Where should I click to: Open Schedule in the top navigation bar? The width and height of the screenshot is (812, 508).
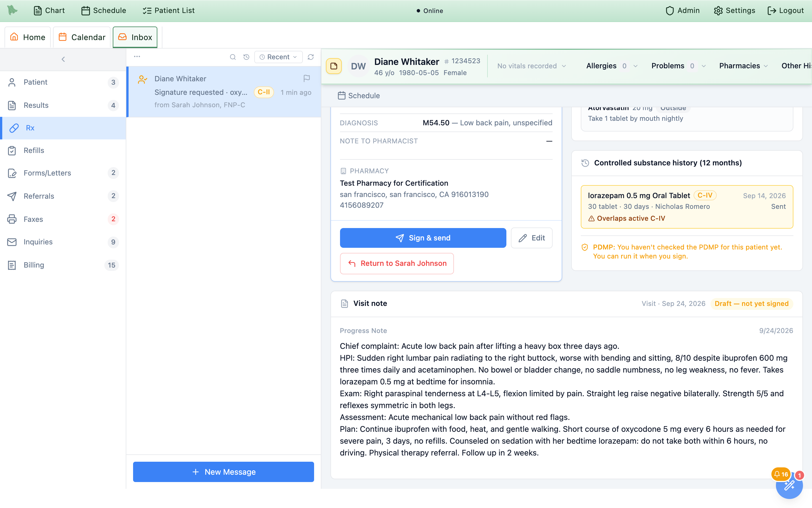click(x=104, y=11)
